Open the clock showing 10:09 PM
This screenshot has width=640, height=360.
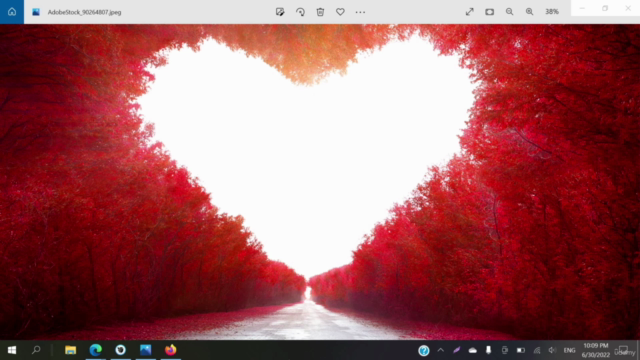click(596, 350)
